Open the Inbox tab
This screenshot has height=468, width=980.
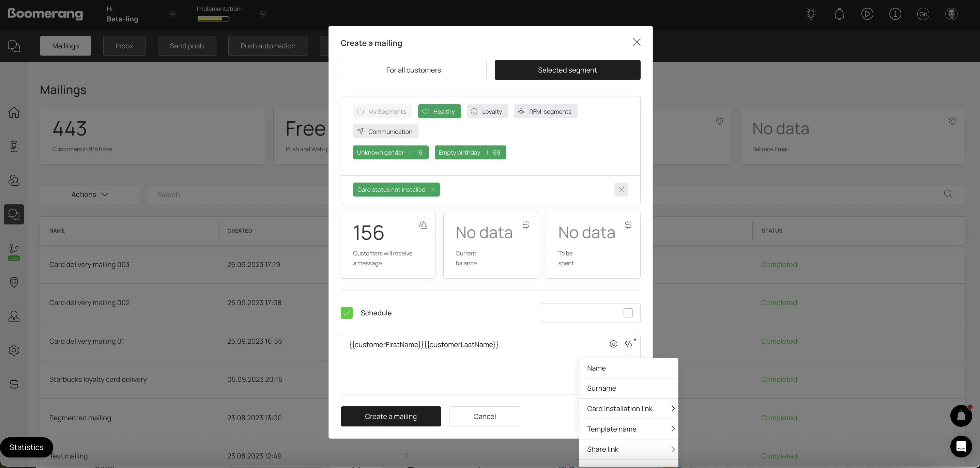point(124,46)
